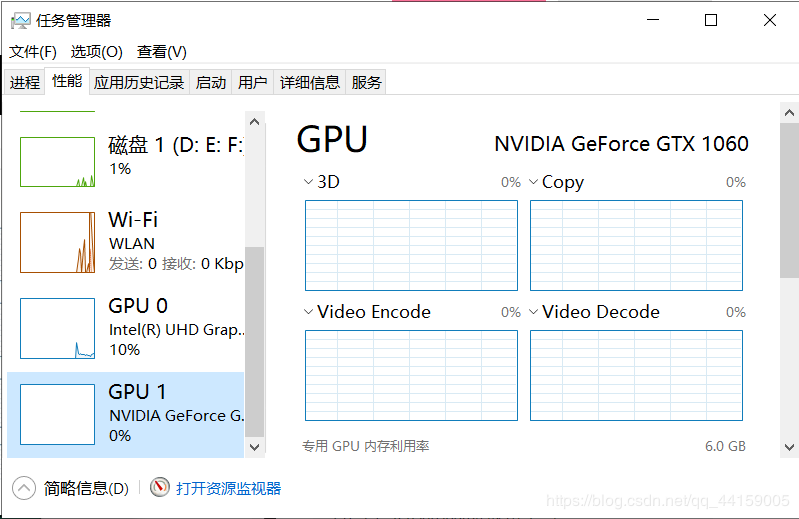This screenshot has width=799, height=519.
Task: Click the 打开资源监视器 link
Action: (x=228, y=488)
